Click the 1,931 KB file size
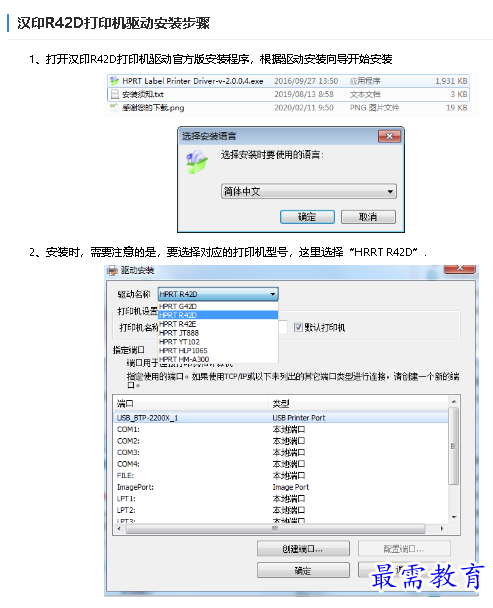 coord(451,81)
